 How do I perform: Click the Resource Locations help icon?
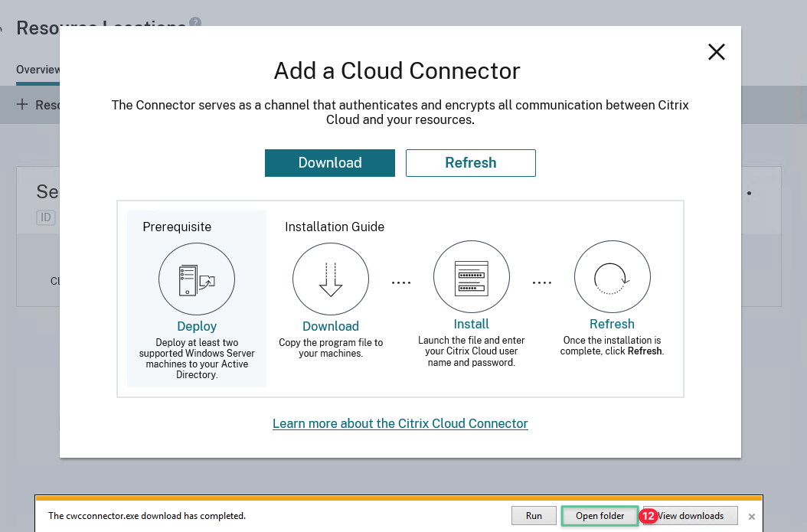pyautogui.click(x=195, y=21)
